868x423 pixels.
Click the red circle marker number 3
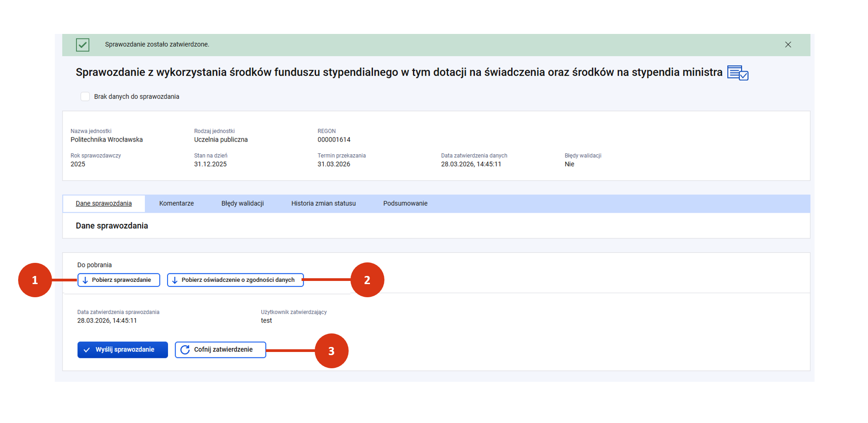331,351
